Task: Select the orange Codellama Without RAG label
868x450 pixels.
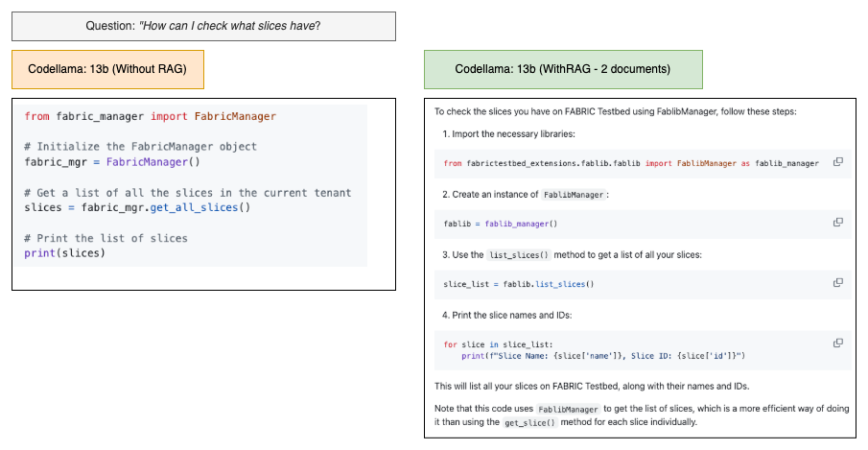Action: pyautogui.click(x=107, y=70)
